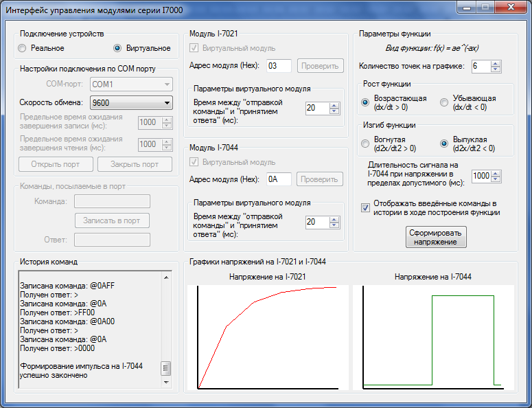The image size is (532, 408).
Task: Decrease the read timeout spinner value
Action: (167, 148)
